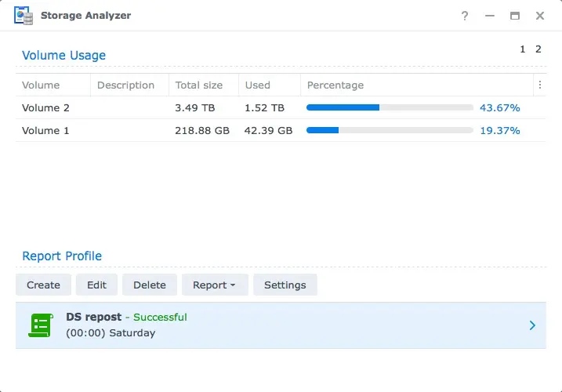This screenshot has height=392, width=562.
Task: Click the green DS repost report icon
Action: pos(41,325)
